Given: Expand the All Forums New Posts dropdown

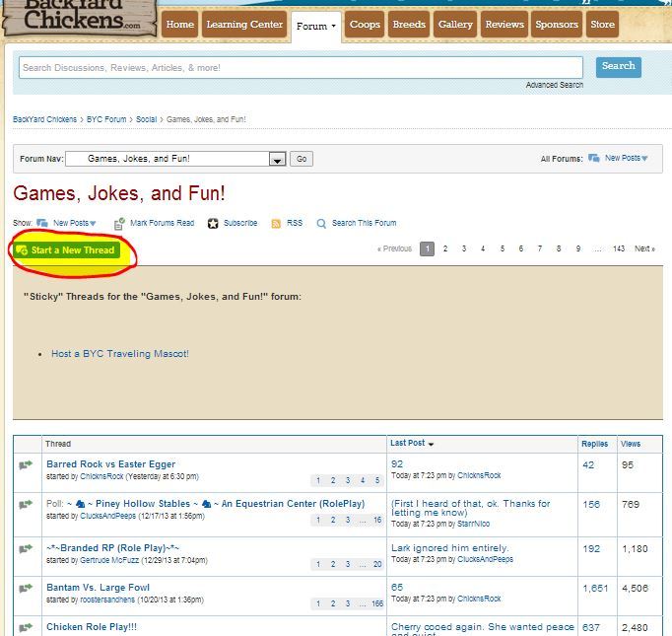Looking at the screenshot, I should (644, 158).
